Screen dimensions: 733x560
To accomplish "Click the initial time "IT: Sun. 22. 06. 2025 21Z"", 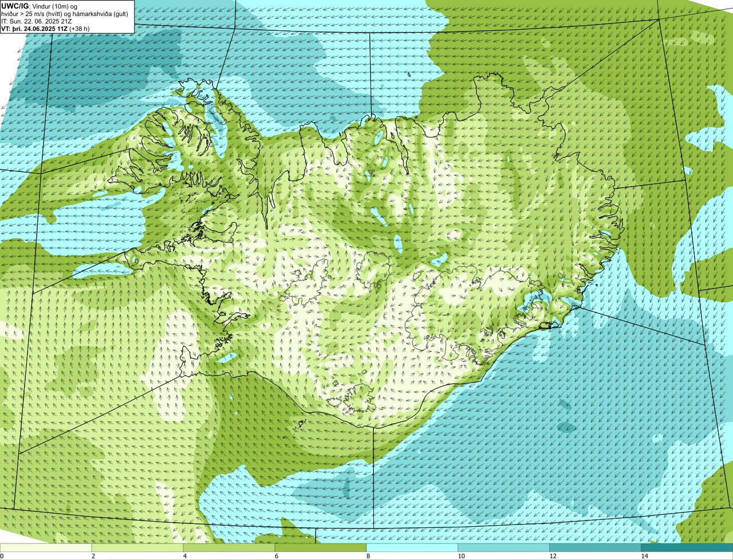I will point(37,21).
